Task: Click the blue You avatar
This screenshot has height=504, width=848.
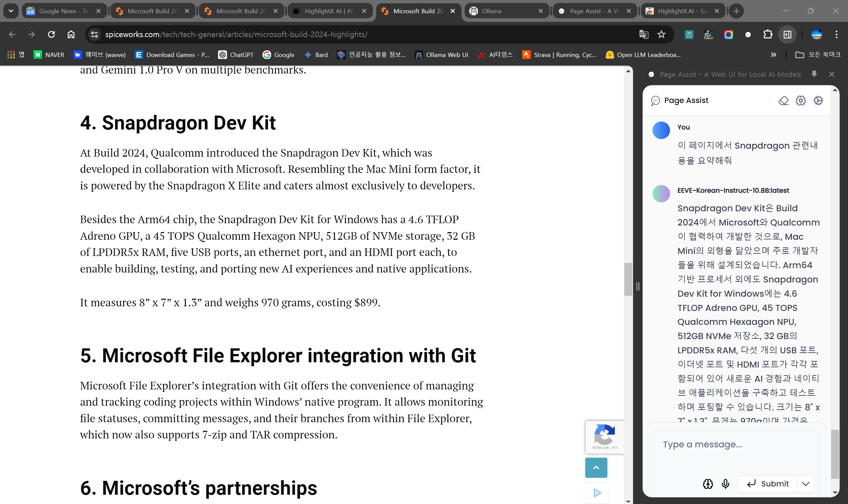Action: point(661,130)
